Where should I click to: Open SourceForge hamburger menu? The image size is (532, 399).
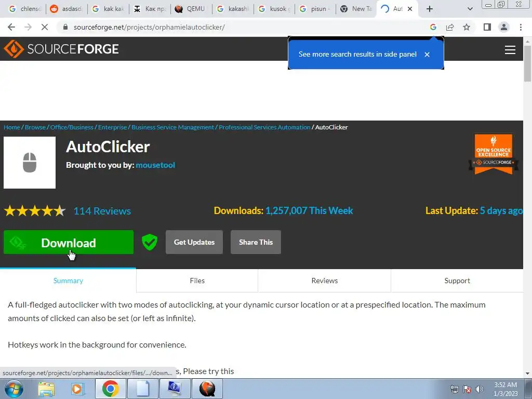pos(510,50)
